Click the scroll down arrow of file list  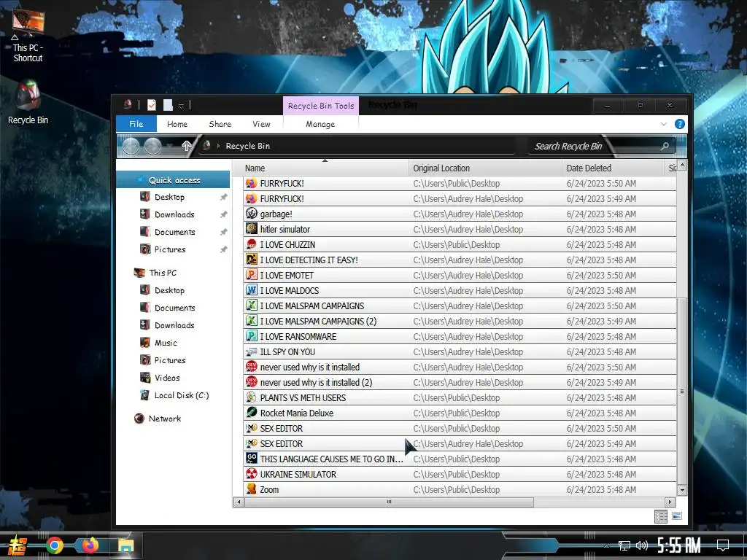(x=682, y=490)
